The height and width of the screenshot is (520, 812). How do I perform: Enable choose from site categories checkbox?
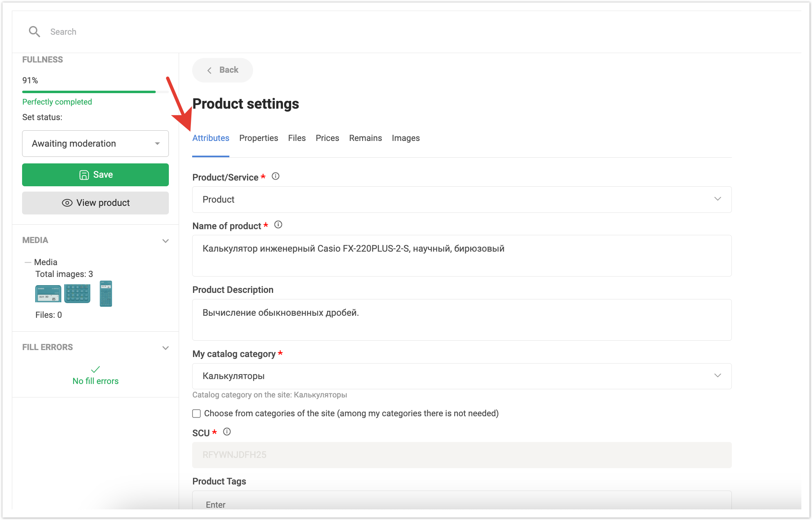pos(197,414)
